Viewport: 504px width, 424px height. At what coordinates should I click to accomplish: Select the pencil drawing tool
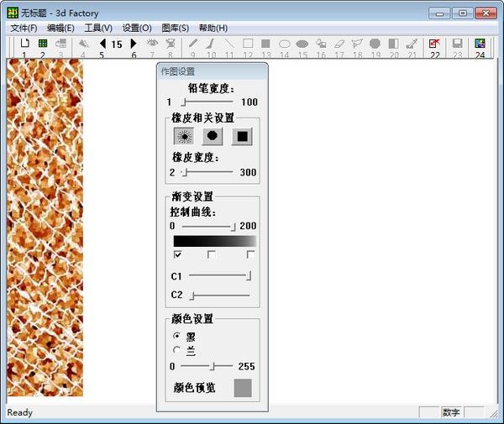click(x=193, y=43)
